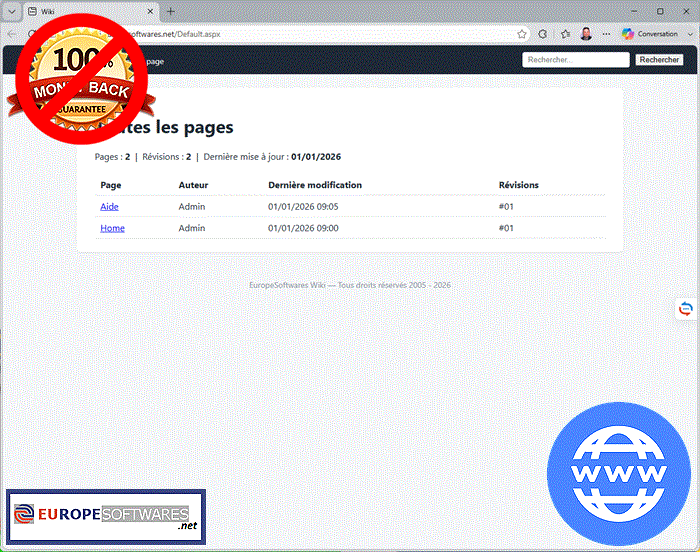
Task: Close the Wiki browser tab
Action: coord(150,12)
